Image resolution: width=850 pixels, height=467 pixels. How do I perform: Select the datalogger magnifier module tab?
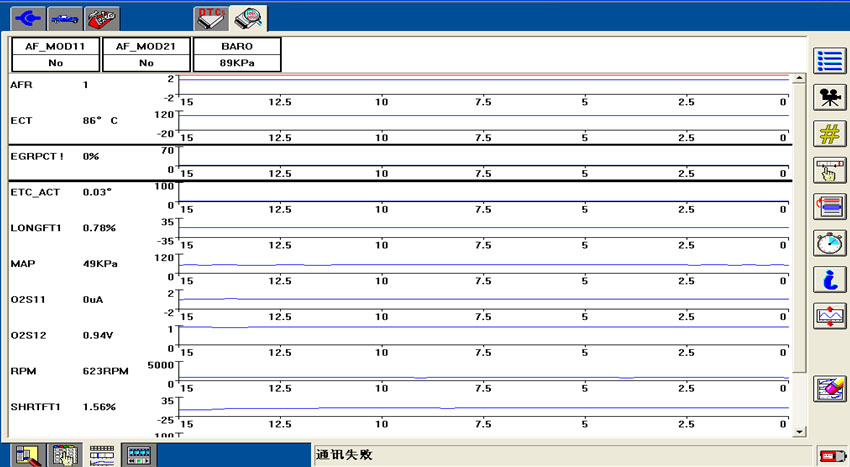click(248, 18)
